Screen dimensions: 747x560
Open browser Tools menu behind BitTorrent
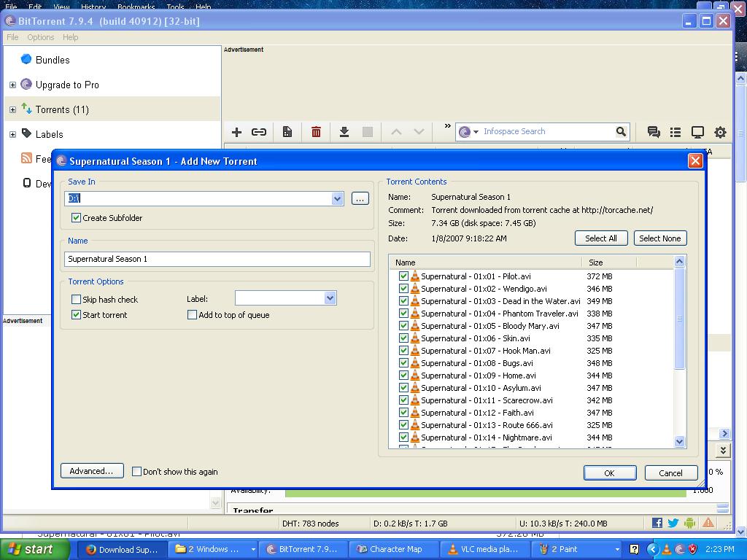[x=175, y=7]
